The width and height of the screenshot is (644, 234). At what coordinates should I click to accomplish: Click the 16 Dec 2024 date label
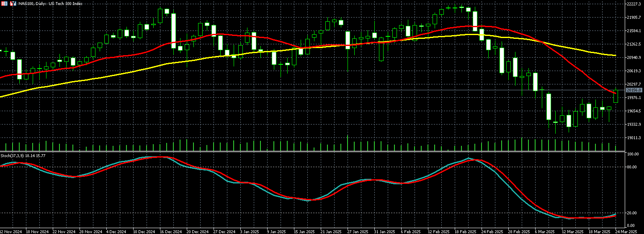click(171, 231)
